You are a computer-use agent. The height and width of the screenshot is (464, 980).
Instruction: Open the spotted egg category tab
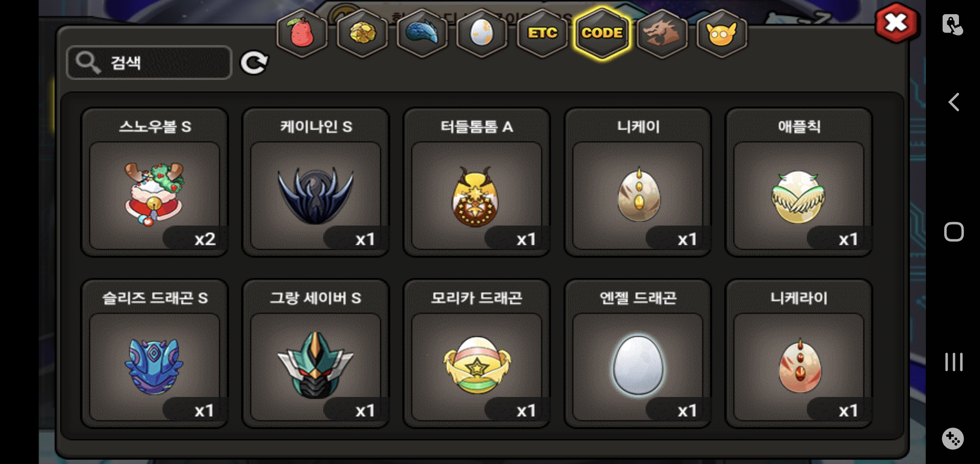coord(482,33)
